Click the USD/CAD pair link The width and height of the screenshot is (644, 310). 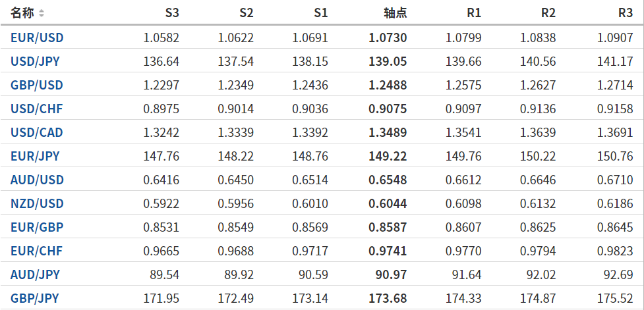point(37,133)
